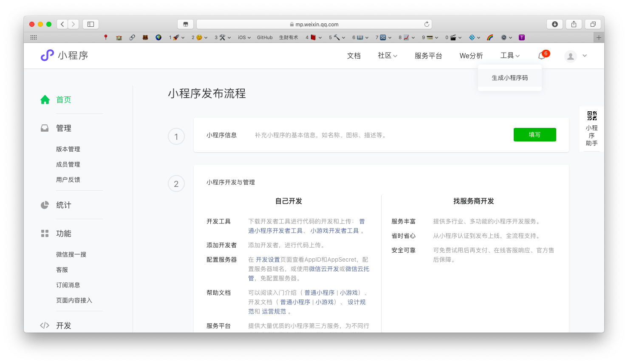
Task: Open the 运营规范 link
Action: pyautogui.click(x=274, y=311)
